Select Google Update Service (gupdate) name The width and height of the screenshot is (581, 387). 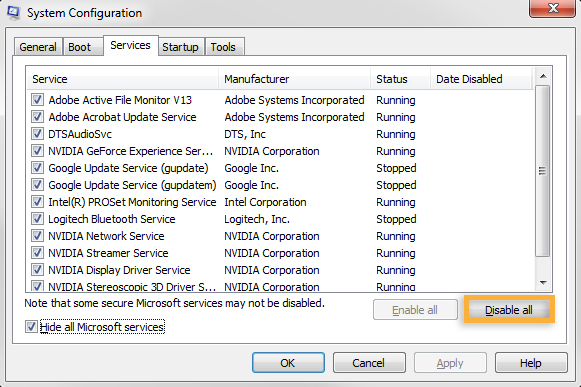128,168
